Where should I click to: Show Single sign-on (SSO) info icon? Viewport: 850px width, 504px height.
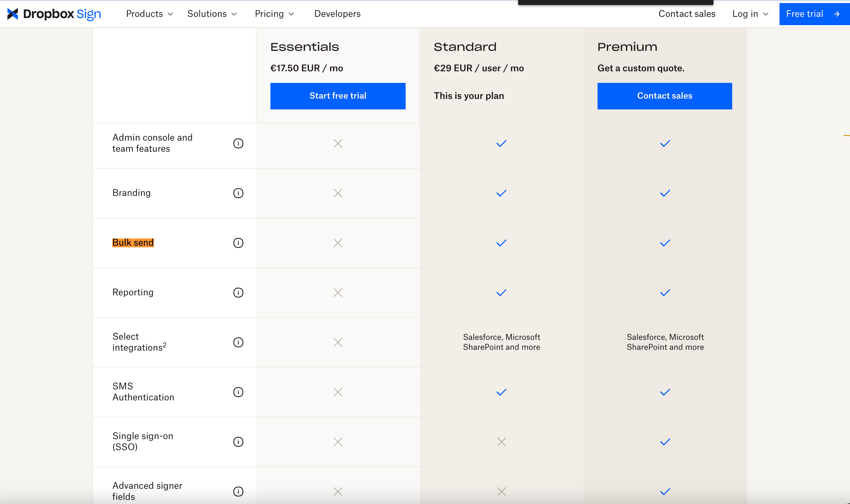pyautogui.click(x=238, y=442)
